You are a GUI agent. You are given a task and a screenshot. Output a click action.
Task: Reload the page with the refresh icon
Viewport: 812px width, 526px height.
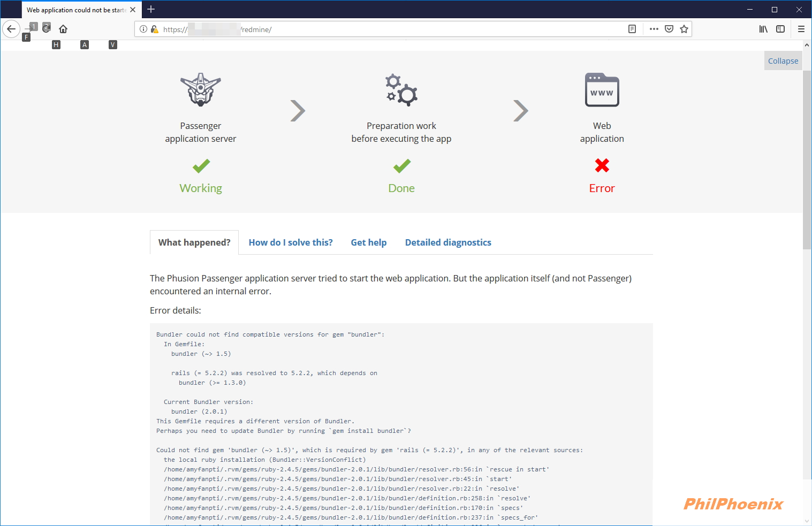(47, 28)
